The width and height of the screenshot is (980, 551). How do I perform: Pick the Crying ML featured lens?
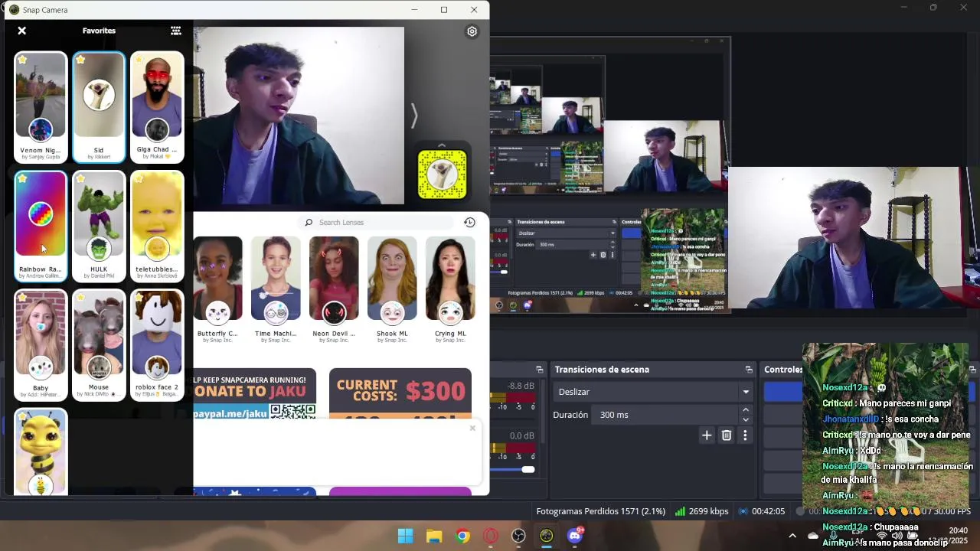point(450,290)
